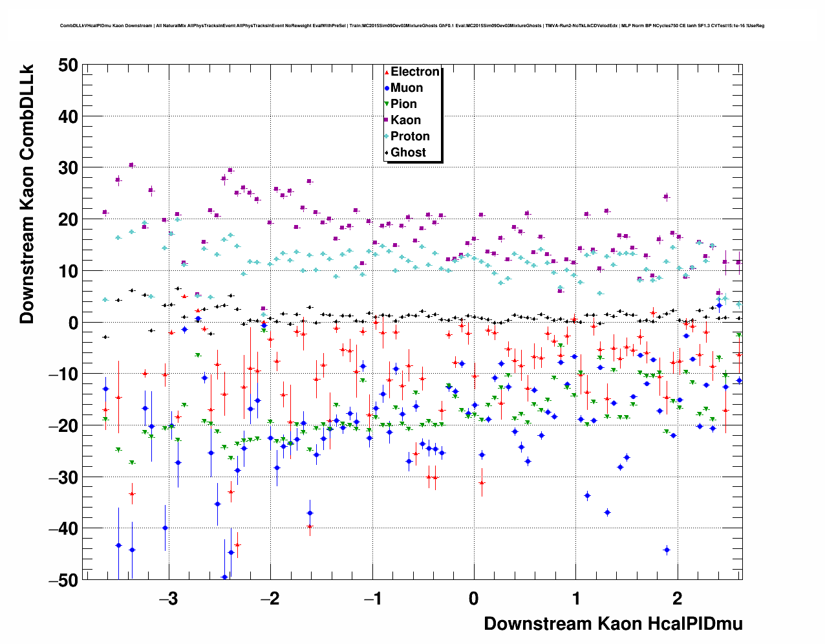The height and width of the screenshot is (644, 825).
Task: Click the 50 tick label on y-axis
Action: pyautogui.click(x=67, y=65)
